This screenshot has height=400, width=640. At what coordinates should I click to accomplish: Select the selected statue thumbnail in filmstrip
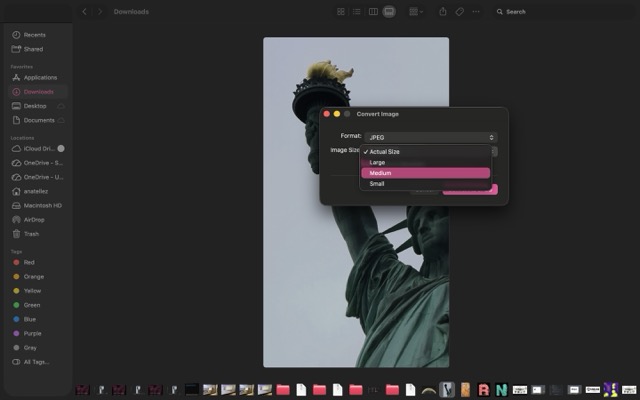pyautogui.click(x=447, y=389)
